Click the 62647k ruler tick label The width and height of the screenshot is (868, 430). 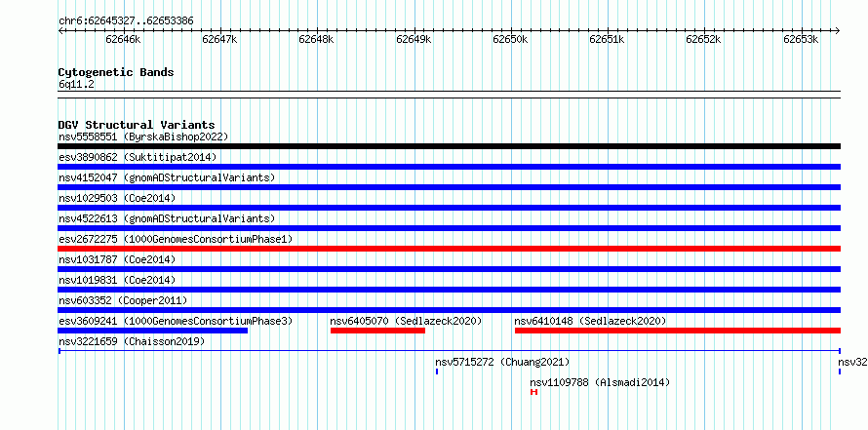[x=219, y=39]
